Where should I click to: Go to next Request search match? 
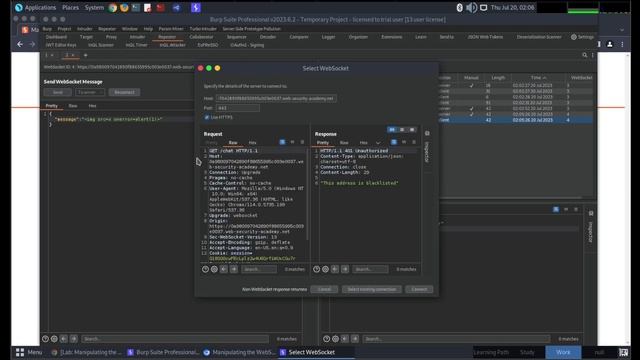[234, 269]
